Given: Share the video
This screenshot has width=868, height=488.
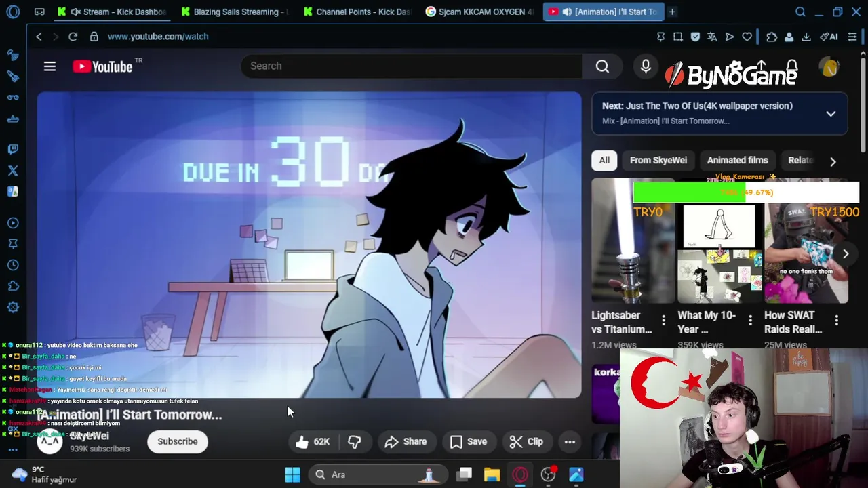Looking at the screenshot, I should (x=406, y=441).
